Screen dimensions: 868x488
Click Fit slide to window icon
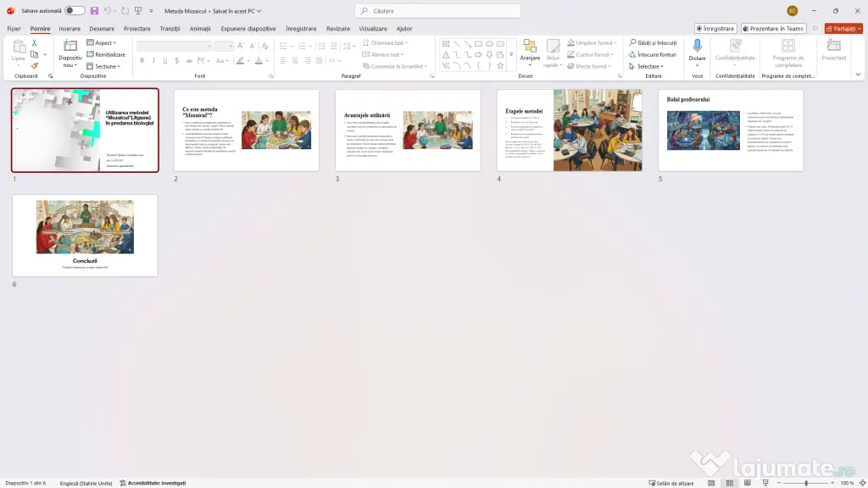[x=862, y=483]
